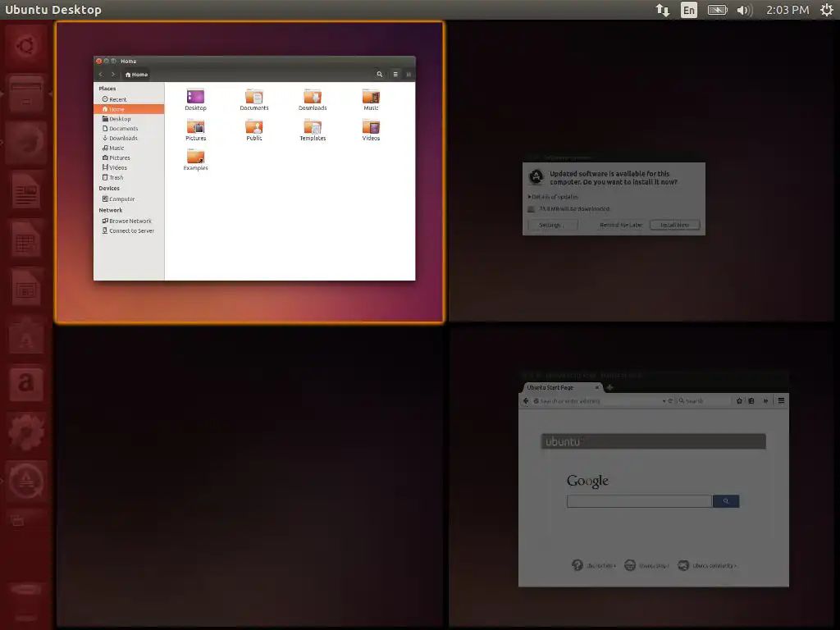Screen dimensions: 840x630
Task: Click Install Now in Software Updater
Action: (674, 225)
